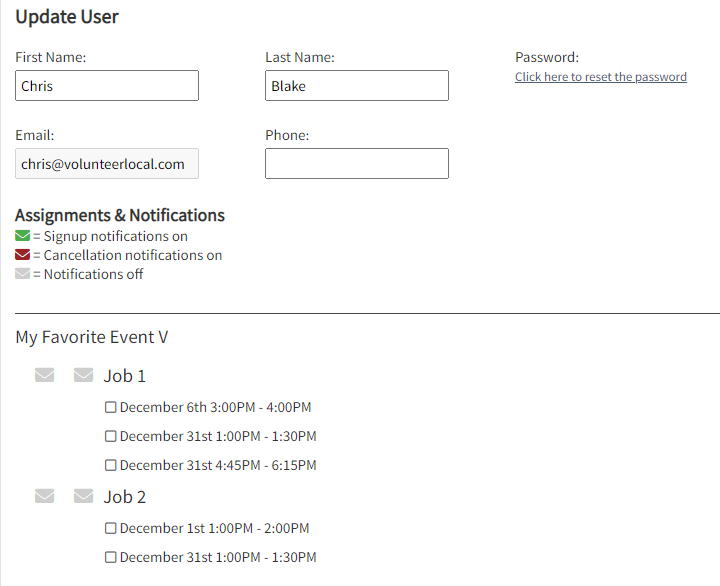
Task: Click the 'Last Name:' label
Action: coord(300,57)
